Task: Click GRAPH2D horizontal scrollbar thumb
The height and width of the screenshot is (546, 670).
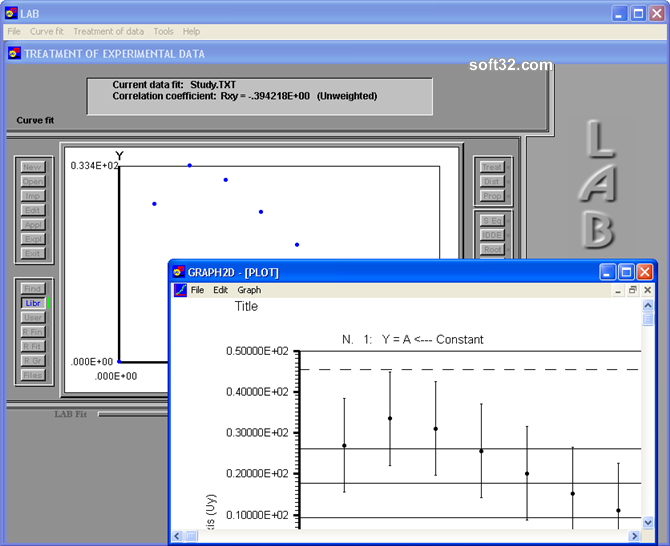Action: 191,536
